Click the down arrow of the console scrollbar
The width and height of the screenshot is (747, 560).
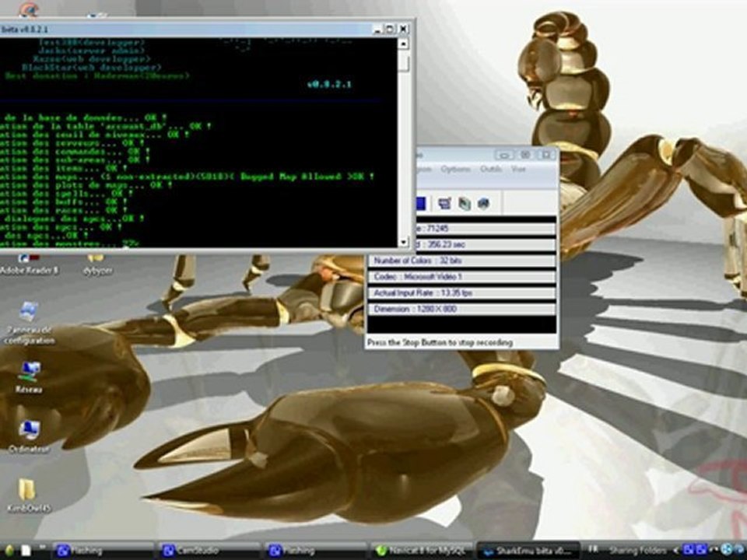click(404, 242)
